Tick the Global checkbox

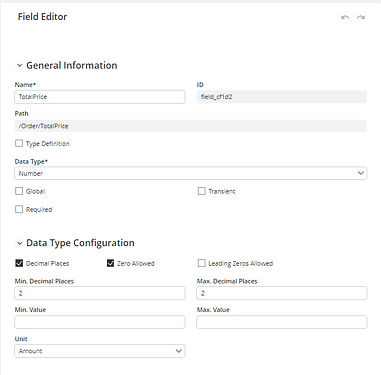[x=19, y=191]
